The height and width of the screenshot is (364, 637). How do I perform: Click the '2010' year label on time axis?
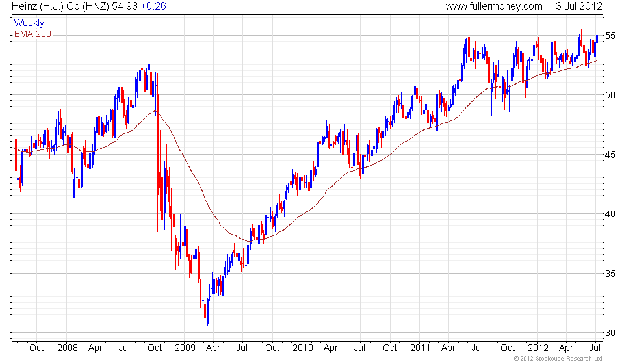(303, 348)
